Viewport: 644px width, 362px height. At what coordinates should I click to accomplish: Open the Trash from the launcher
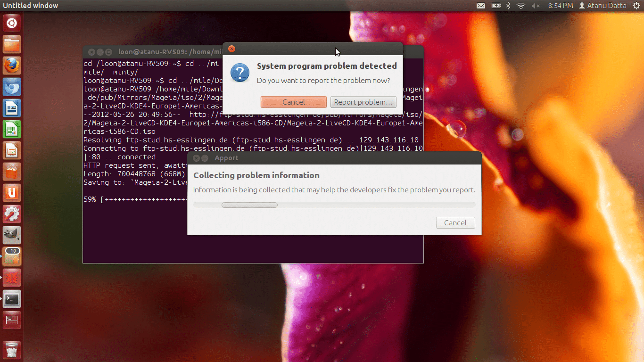click(x=12, y=350)
